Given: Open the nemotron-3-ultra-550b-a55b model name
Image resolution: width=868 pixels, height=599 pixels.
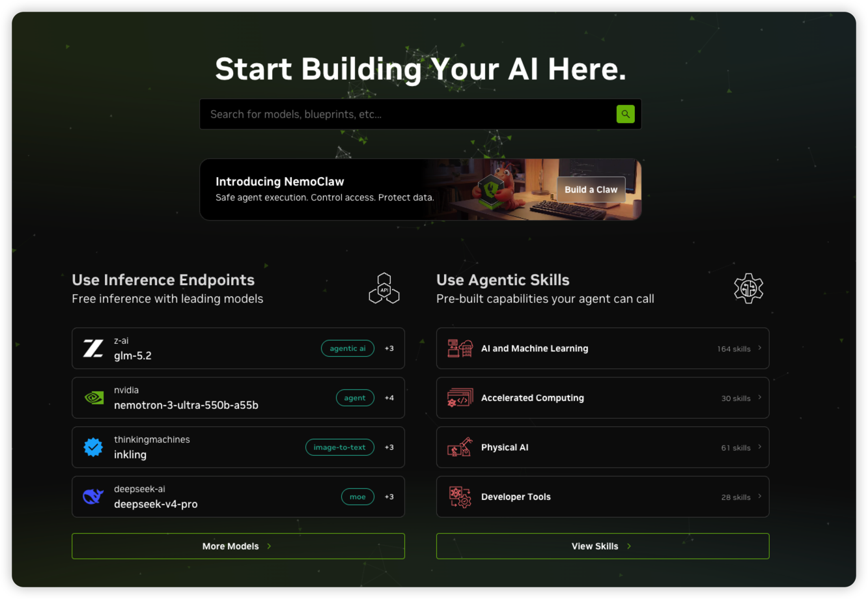Looking at the screenshot, I should (x=186, y=405).
